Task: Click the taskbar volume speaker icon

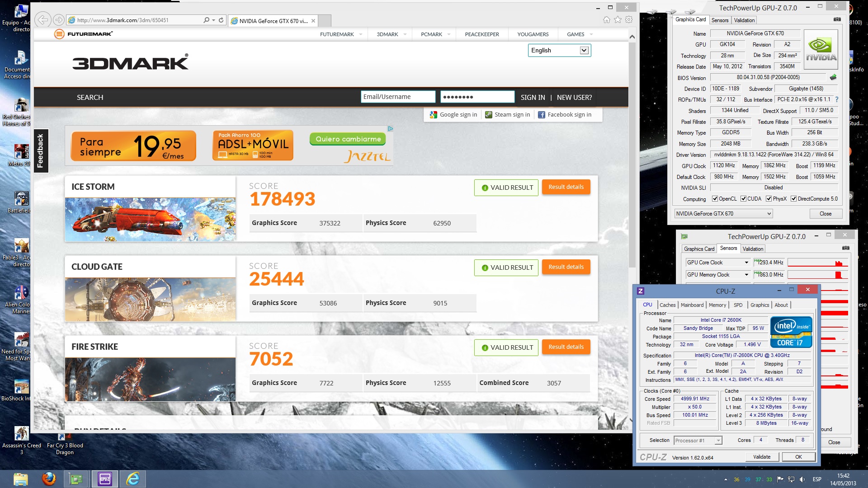Action: click(x=802, y=479)
